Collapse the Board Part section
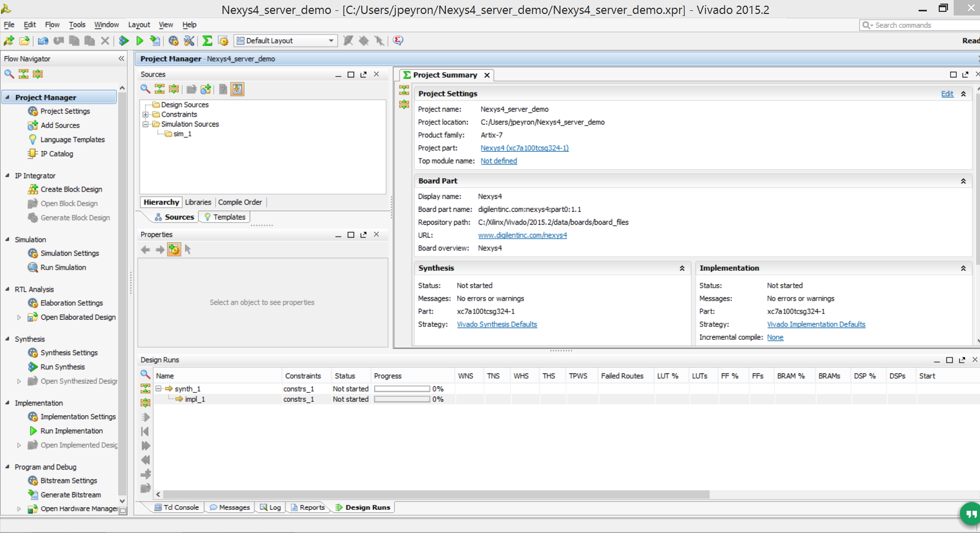This screenshot has width=980, height=533. coord(963,181)
